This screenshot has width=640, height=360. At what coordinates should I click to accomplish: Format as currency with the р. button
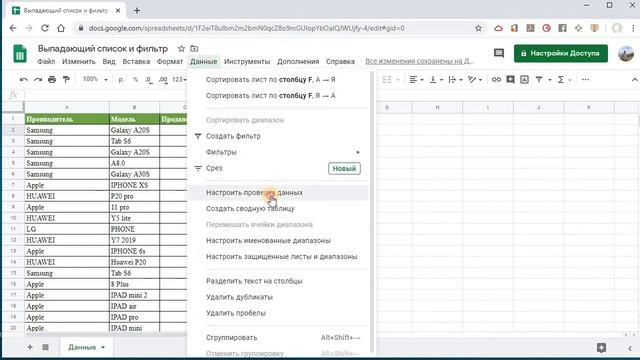(x=121, y=80)
